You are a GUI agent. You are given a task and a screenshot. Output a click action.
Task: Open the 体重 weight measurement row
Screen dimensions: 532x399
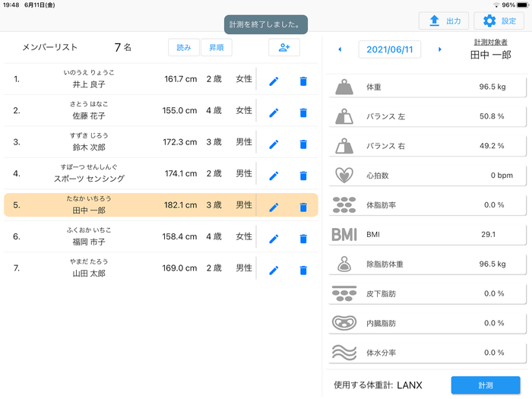pyautogui.click(x=428, y=87)
